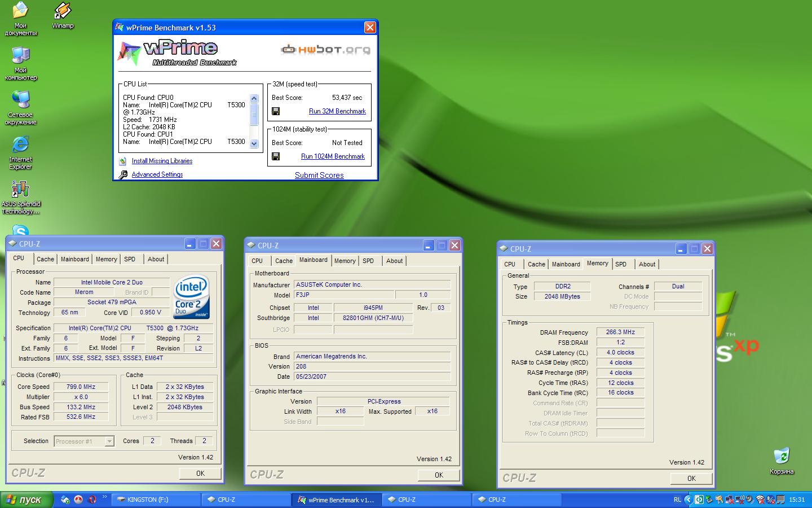812x508 pixels.
Task: Click the red circular quick launch icon
Action: (x=78, y=500)
